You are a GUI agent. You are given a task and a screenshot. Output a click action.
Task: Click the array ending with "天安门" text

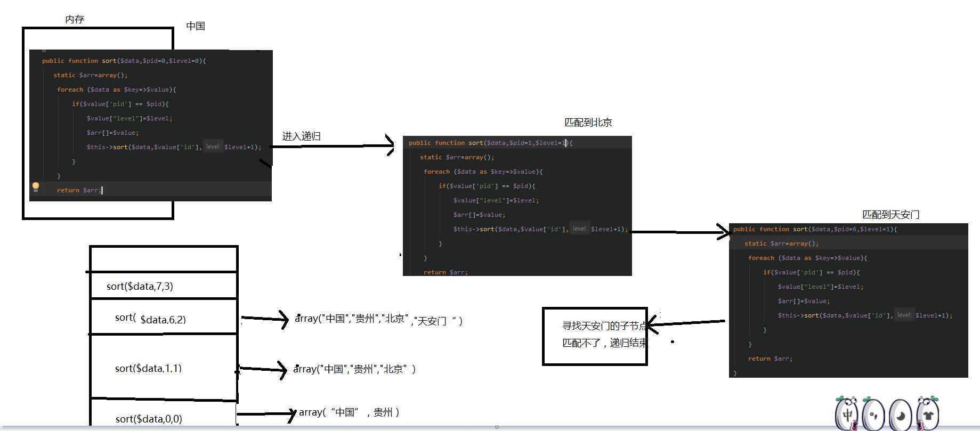point(379,320)
